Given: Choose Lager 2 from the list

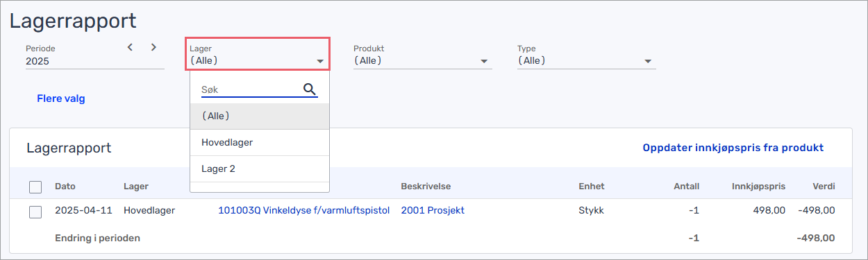Looking at the screenshot, I should 260,168.
